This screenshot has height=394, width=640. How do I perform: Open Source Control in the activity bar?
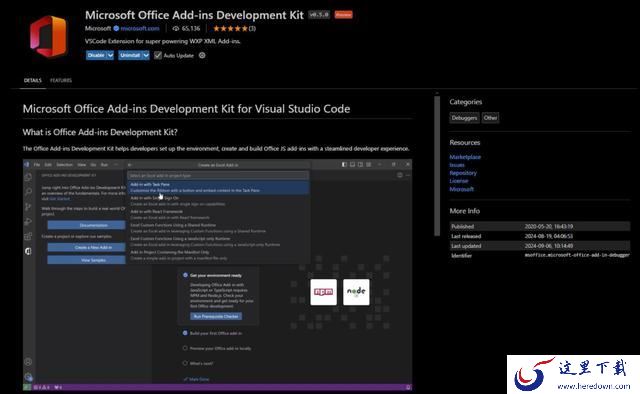(x=28, y=207)
